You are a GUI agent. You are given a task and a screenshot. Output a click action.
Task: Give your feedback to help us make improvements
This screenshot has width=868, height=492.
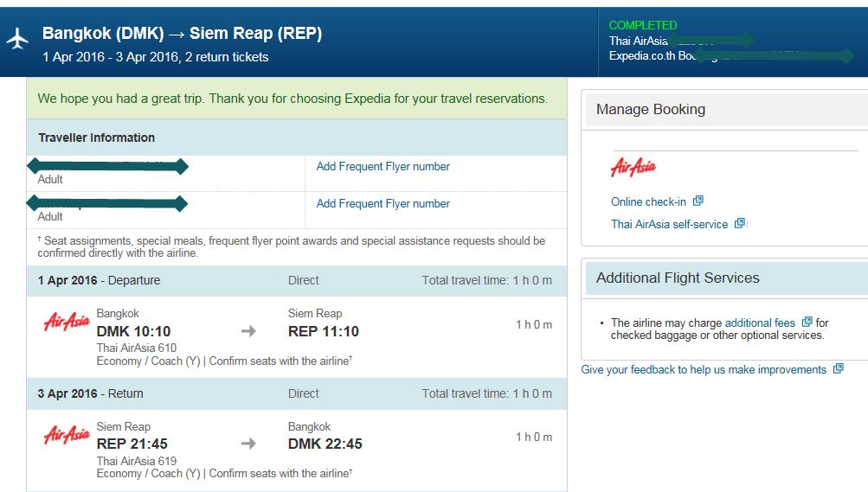point(704,370)
